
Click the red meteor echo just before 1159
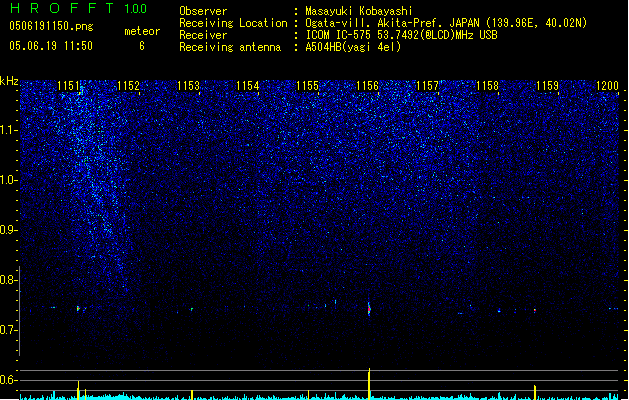tap(535, 310)
